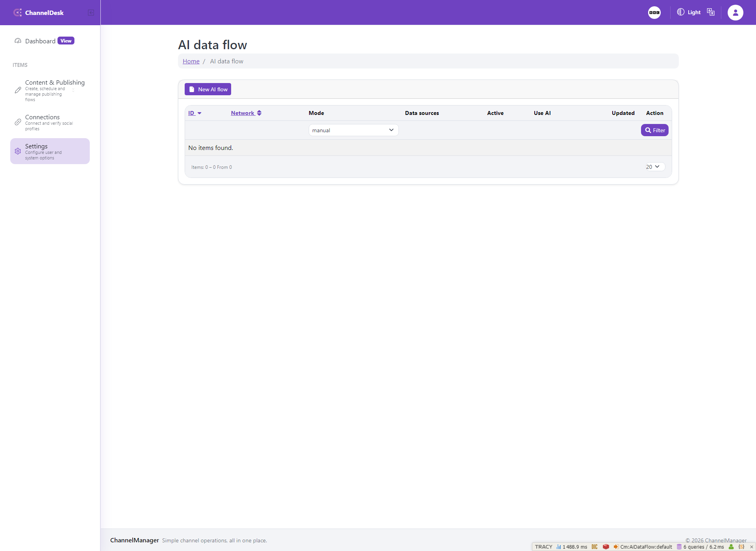Click the 'No items found.' message
Screen dimensions: 756x551
[x=211, y=148]
